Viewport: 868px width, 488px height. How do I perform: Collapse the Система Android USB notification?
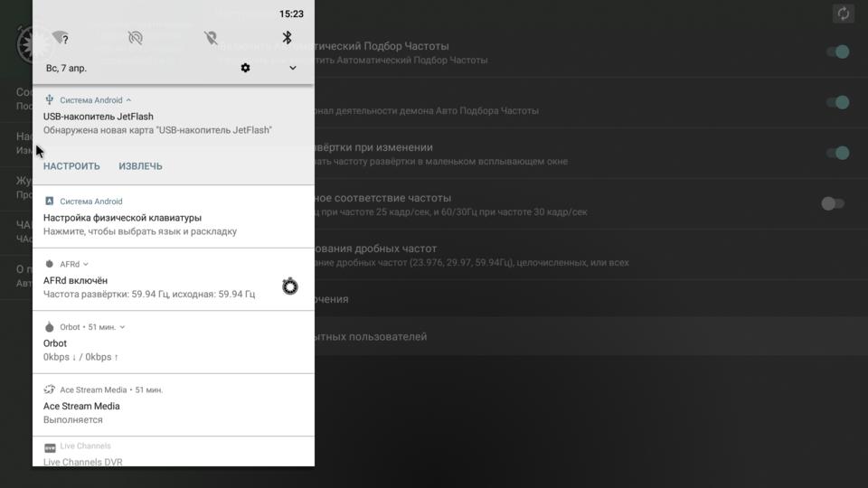click(128, 99)
